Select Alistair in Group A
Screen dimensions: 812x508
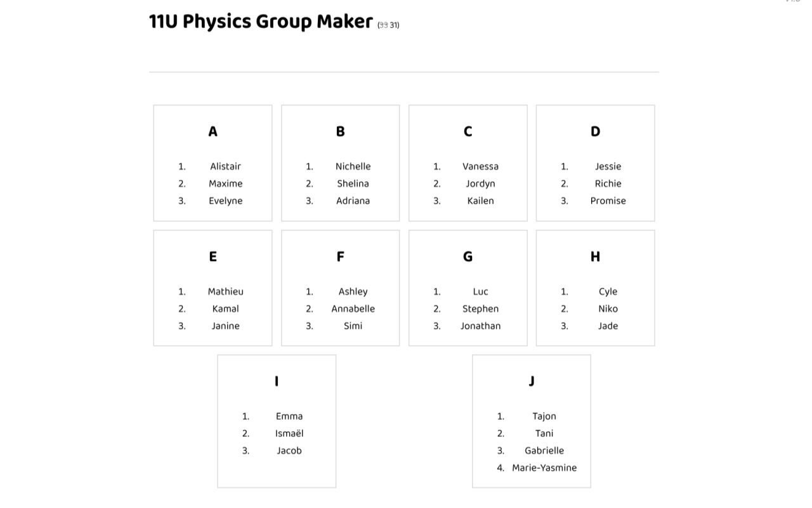click(x=225, y=166)
